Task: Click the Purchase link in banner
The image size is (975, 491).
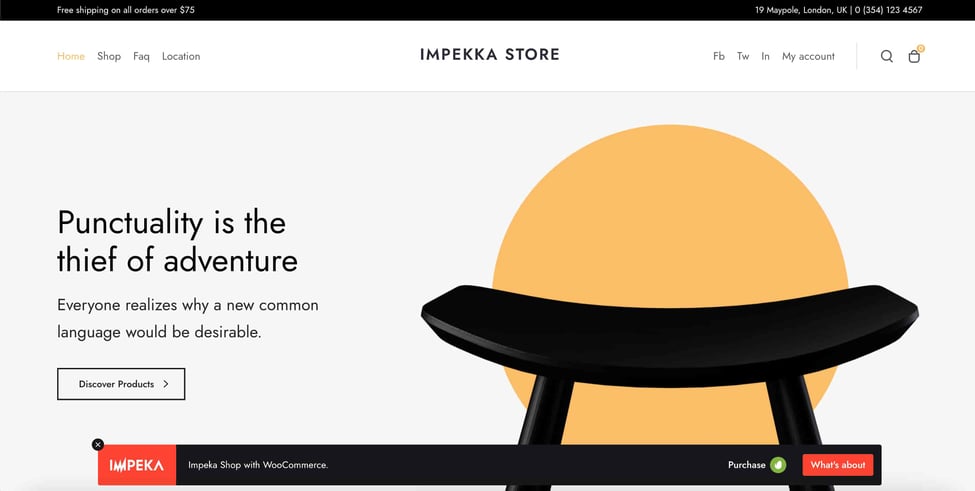Action: click(747, 465)
